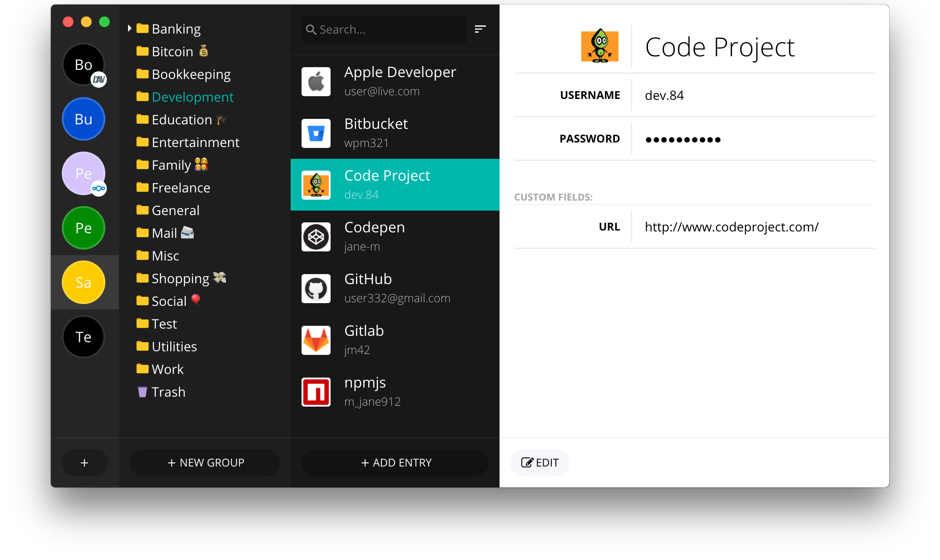Image resolution: width=940 pixels, height=560 pixels.
Task: Click the Apple logo entry icon
Action: click(316, 82)
